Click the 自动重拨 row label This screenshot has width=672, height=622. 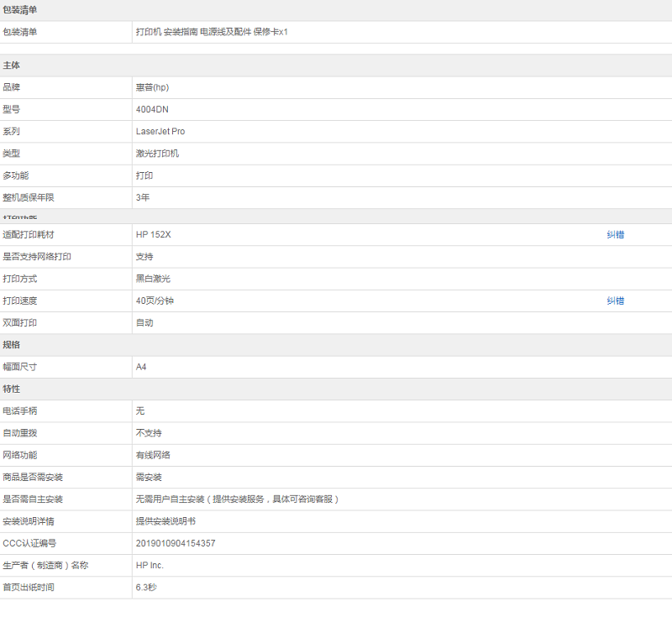tap(19, 433)
